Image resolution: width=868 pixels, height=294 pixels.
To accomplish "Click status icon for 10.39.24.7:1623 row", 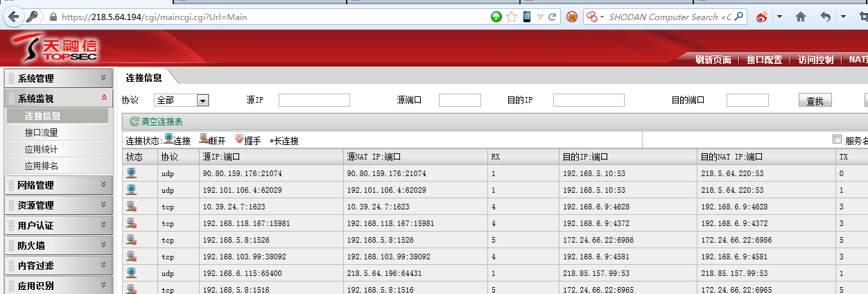I will 131,206.
